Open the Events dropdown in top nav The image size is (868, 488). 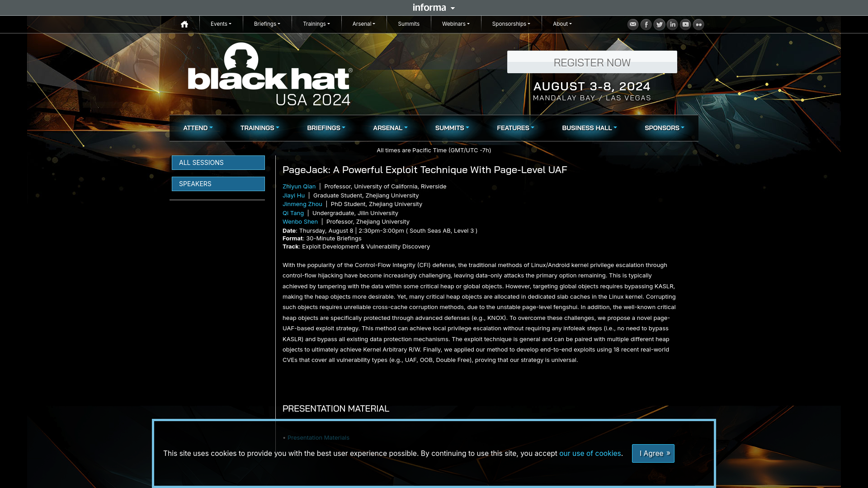221,24
